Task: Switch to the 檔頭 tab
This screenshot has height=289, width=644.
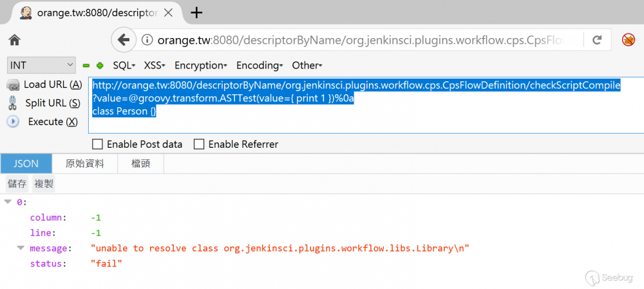Action: click(x=140, y=164)
